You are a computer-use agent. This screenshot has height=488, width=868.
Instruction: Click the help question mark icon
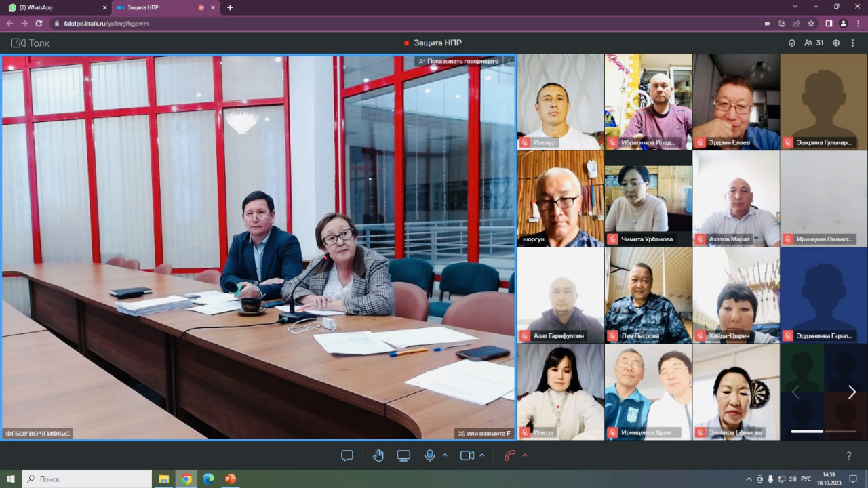point(848,456)
